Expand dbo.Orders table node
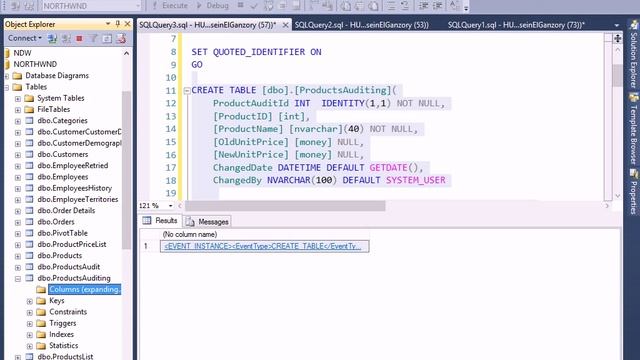 coord(18,222)
